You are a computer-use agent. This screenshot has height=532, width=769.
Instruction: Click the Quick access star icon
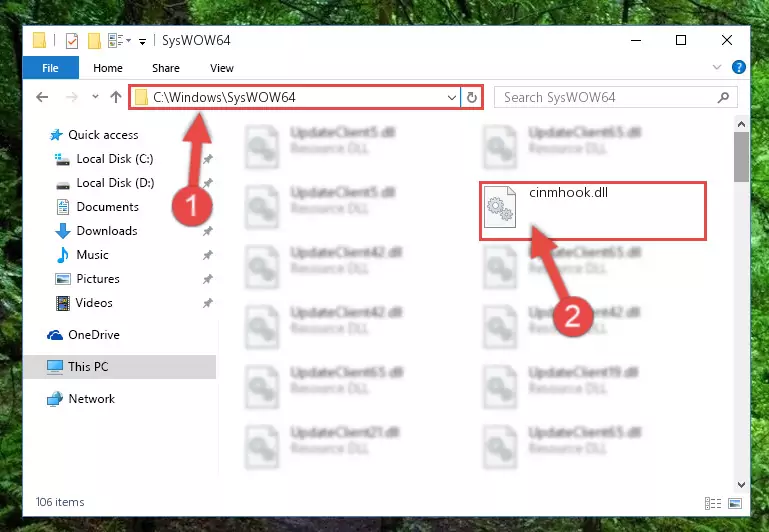(x=56, y=135)
